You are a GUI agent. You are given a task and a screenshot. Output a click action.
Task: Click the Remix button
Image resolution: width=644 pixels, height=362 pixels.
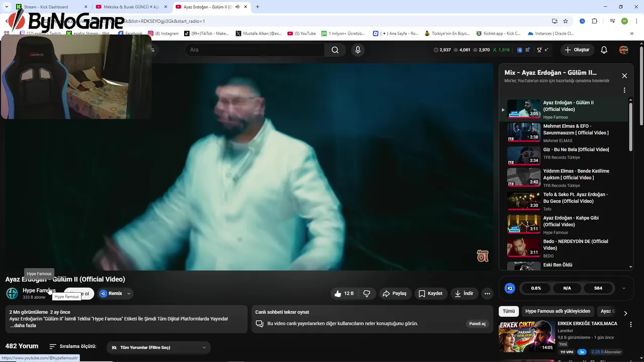point(111,294)
